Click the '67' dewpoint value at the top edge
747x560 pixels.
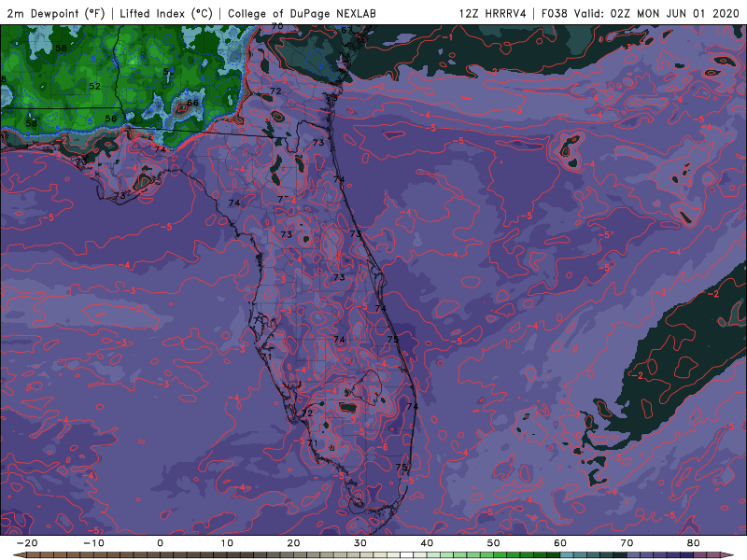[x=346, y=31]
